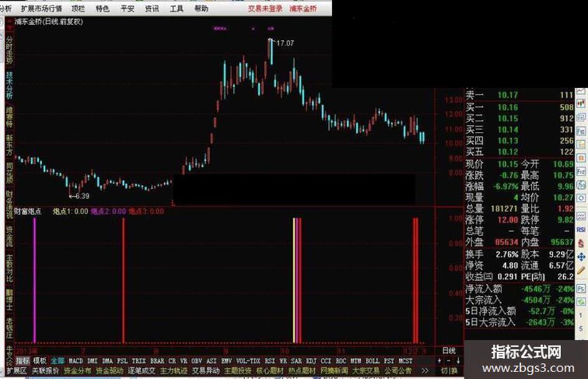
Task: Click the FS icon in right toolbar
Action: click(x=581, y=288)
